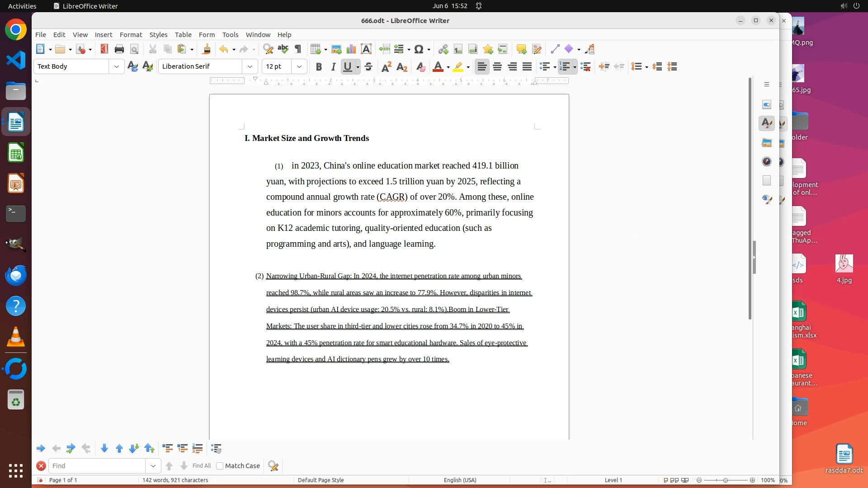Toggle Bold formatting button
Image resolution: width=868 pixels, height=488 pixels.
(x=319, y=67)
